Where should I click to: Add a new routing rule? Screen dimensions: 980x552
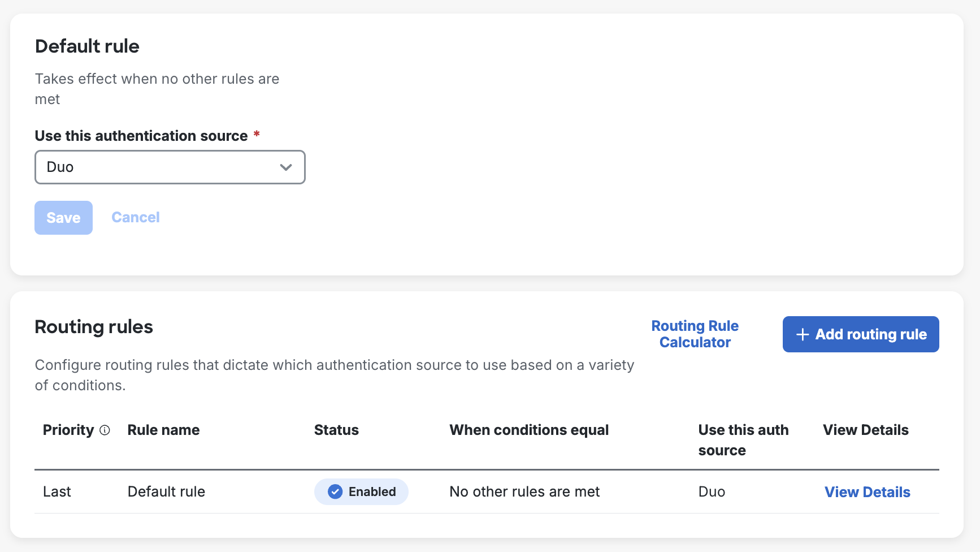click(x=860, y=334)
